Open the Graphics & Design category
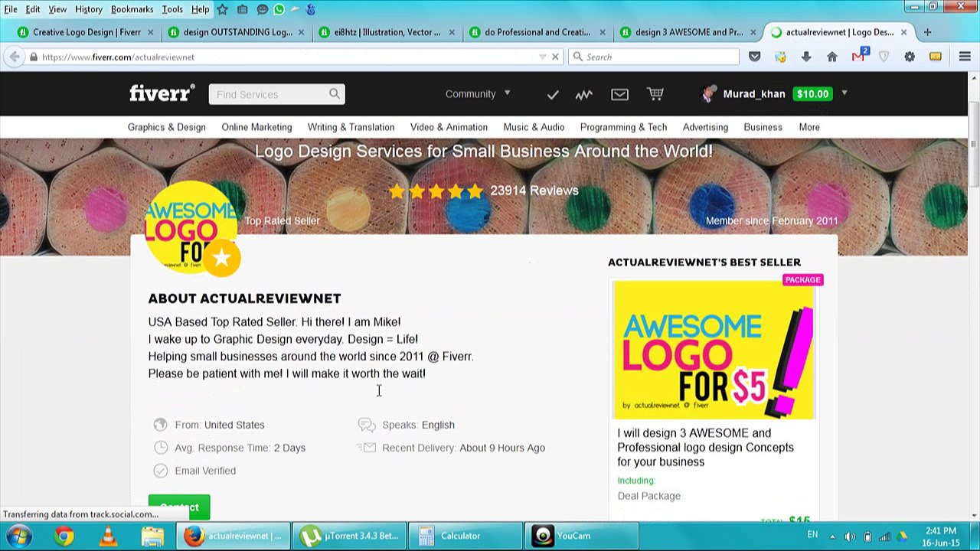The image size is (980, 551). point(167,127)
